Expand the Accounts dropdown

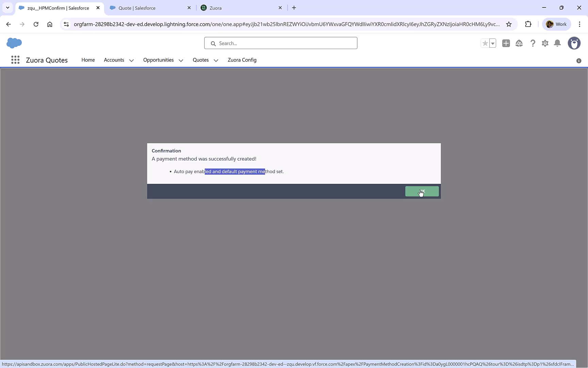click(x=131, y=60)
